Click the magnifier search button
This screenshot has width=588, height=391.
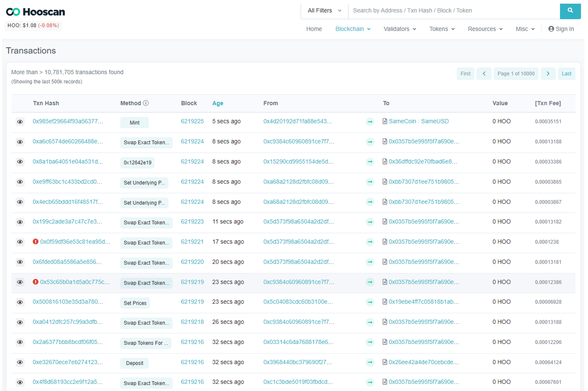click(570, 11)
